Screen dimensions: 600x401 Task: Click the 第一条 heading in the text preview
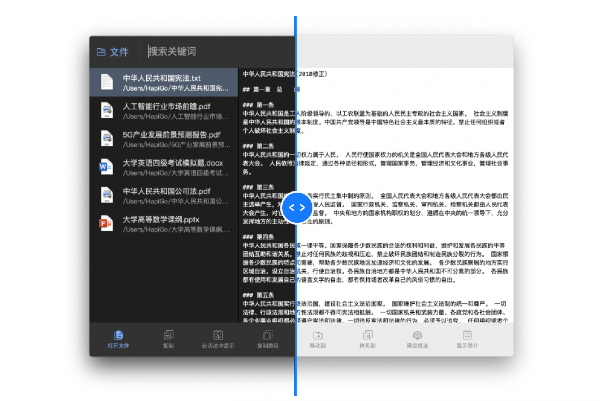coord(265,104)
